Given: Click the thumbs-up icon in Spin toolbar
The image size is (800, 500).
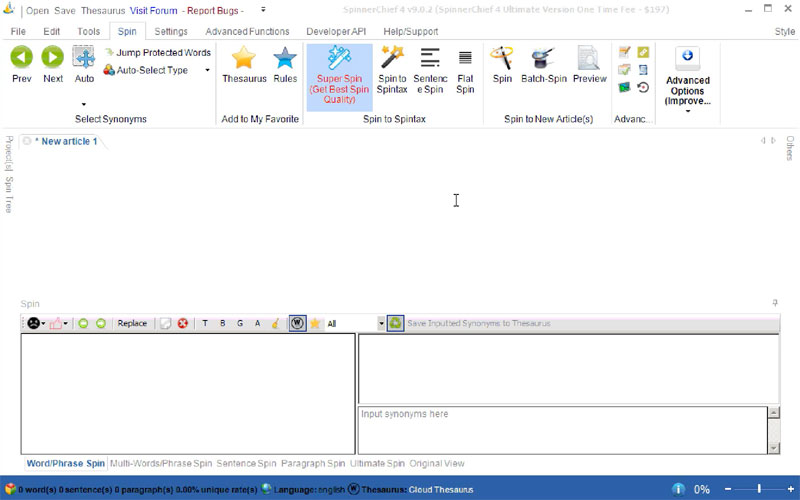Looking at the screenshot, I should 56,323.
